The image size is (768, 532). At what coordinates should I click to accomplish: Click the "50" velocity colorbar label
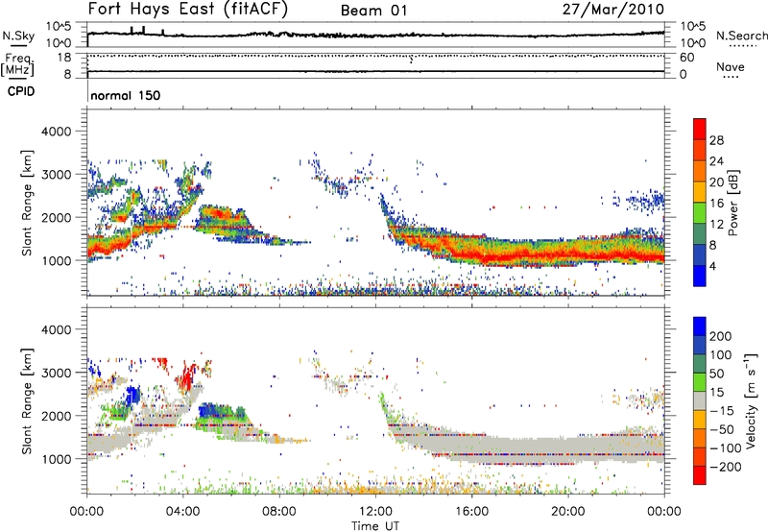click(x=716, y=374)
